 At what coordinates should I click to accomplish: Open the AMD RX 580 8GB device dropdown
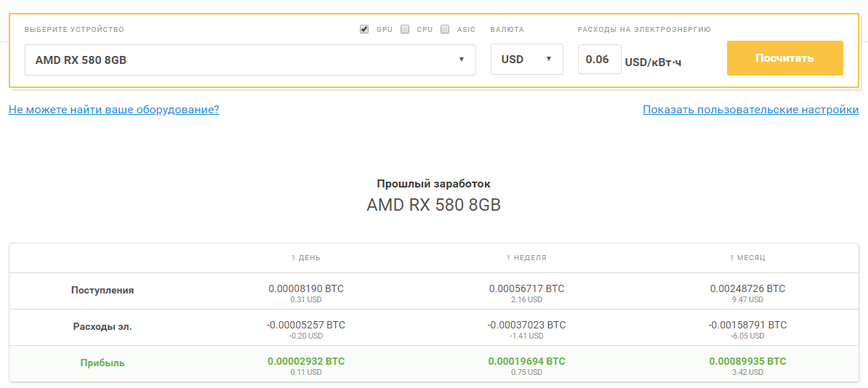click(x=250, y=60)
